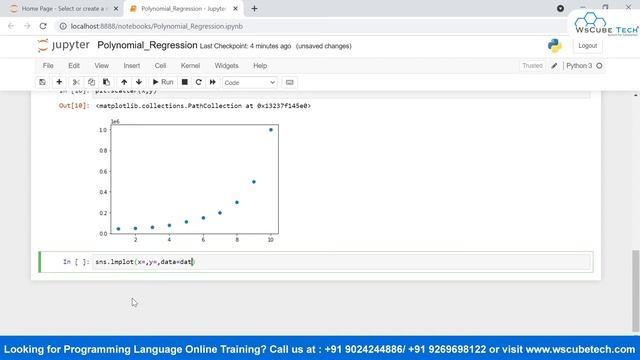Save notebook with the floppy disk icon
Screen dimensions: 640x360
pyautogui.click(x=42, y=82)
